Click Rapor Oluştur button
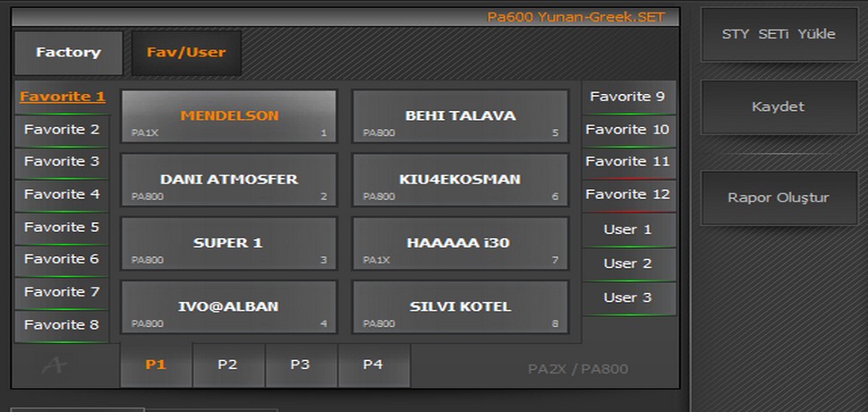868x412 pixels. pyautogui.click(x=779, y=198)
